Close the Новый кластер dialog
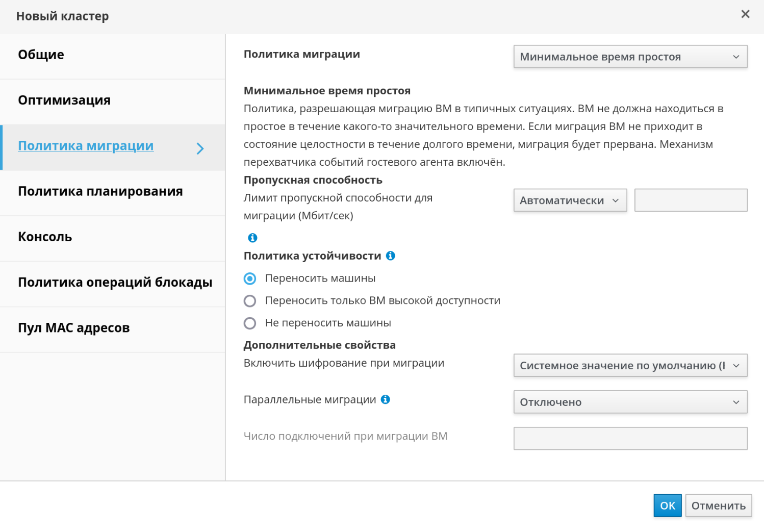The width and height of the screenshot is (764, 532). coord(745,14)
